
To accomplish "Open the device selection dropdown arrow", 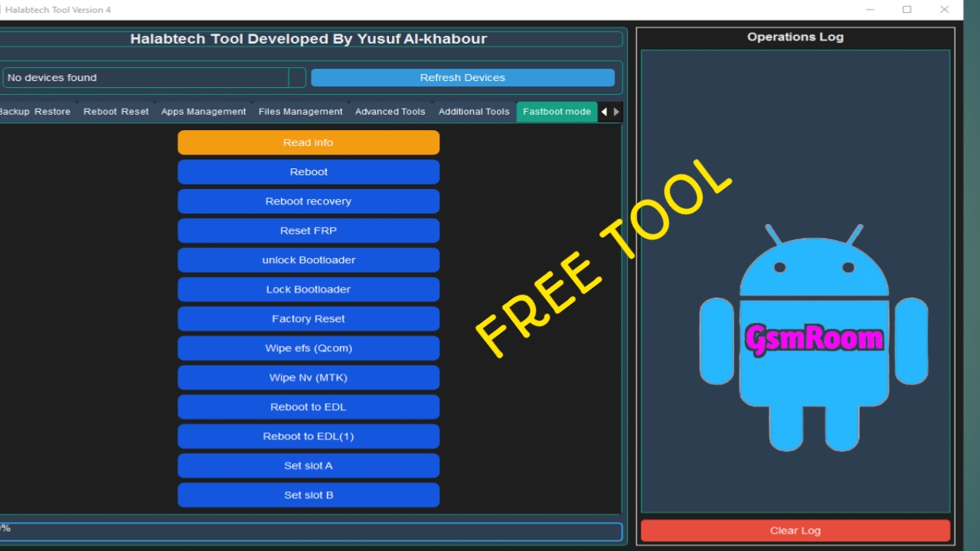I will pos(297,77).
